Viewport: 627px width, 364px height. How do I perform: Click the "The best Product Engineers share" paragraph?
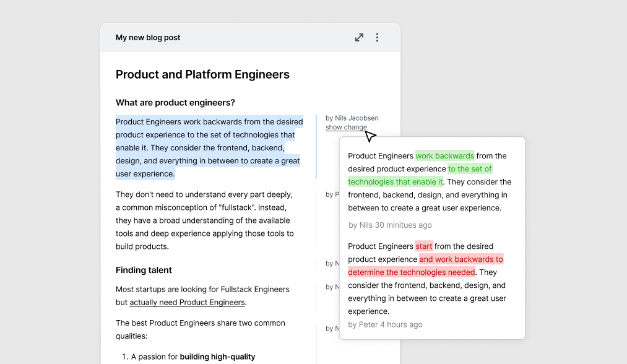201,329
